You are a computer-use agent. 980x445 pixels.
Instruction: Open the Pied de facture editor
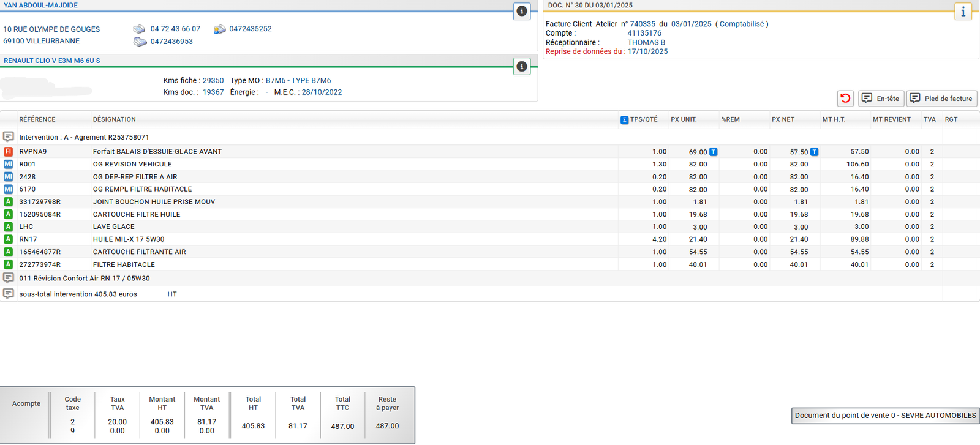941,99
